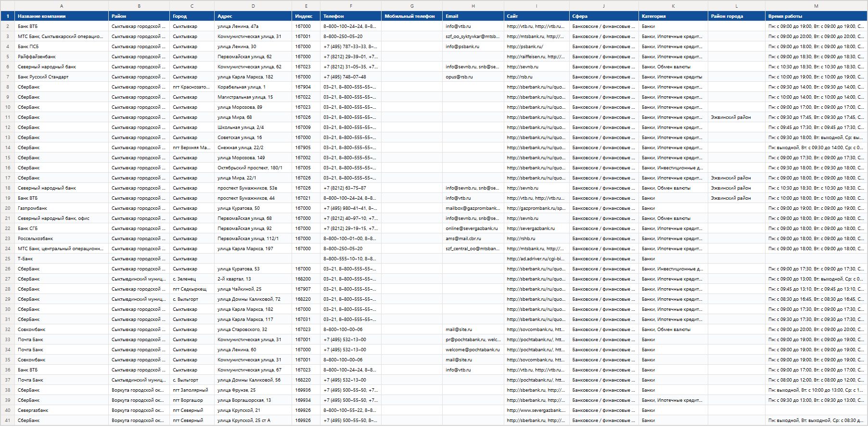This screenshot has width=868, height=434.
Task: Select address 'улица Куратова, 50'
Action: (253, 208)
